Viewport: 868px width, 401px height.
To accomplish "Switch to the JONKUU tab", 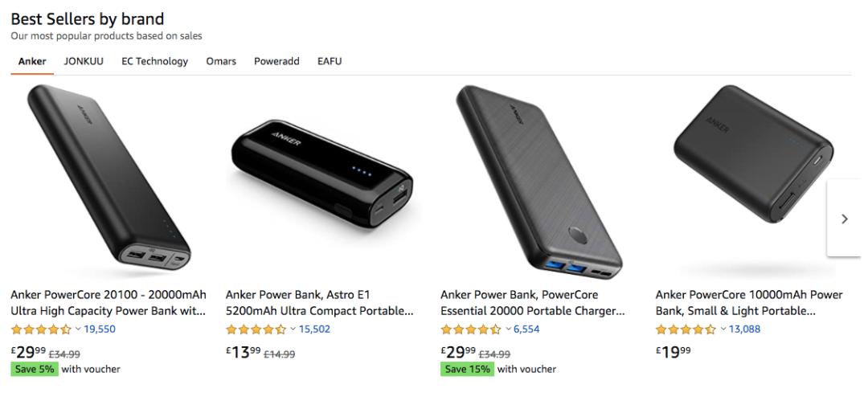I will (x=84, y=61).
